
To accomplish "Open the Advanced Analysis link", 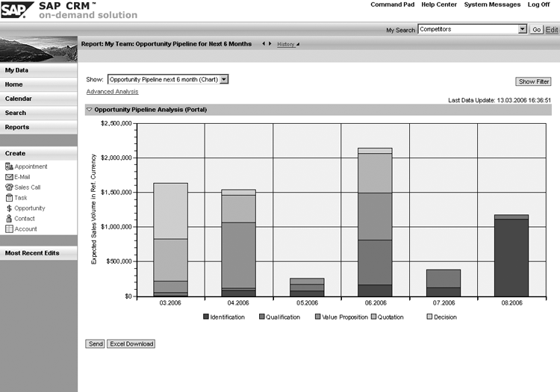I will [112, 92].
